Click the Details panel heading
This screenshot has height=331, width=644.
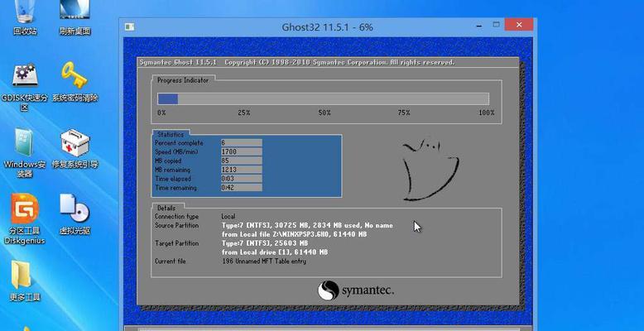[166, 208]
